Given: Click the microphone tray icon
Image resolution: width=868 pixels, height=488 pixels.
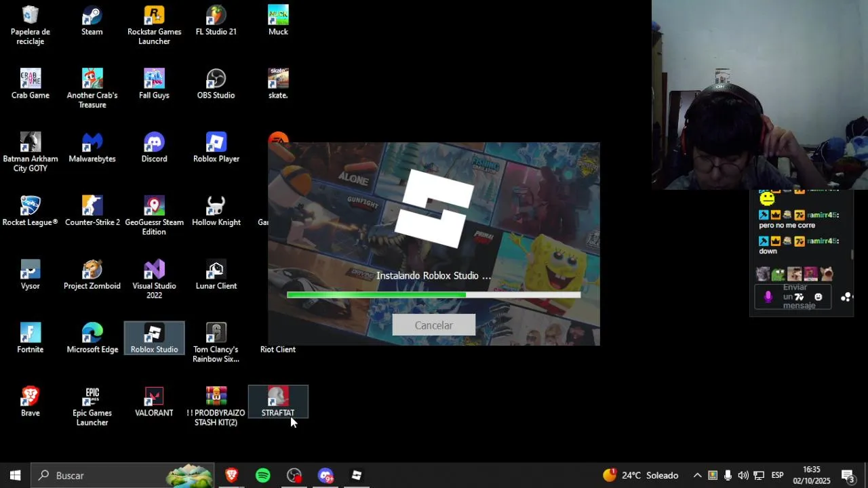Looking at the screenshot, I should tap(728, 475).
